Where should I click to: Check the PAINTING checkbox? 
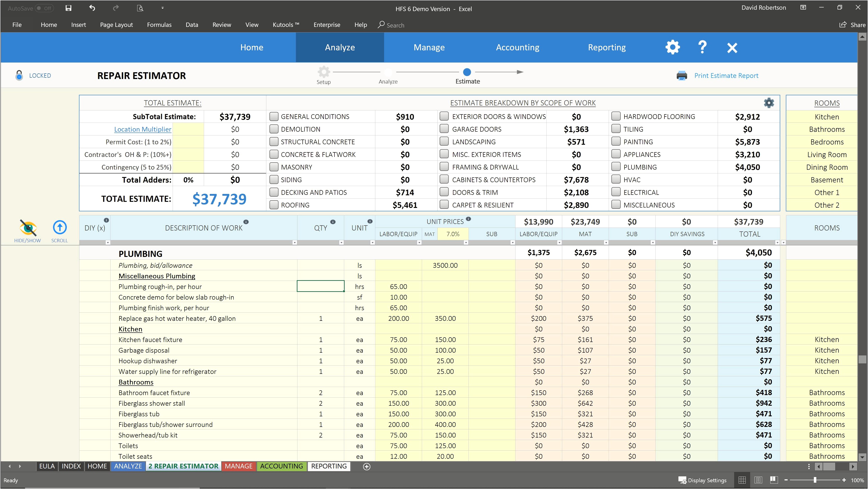pyautogui.click(x=616, y=142)
